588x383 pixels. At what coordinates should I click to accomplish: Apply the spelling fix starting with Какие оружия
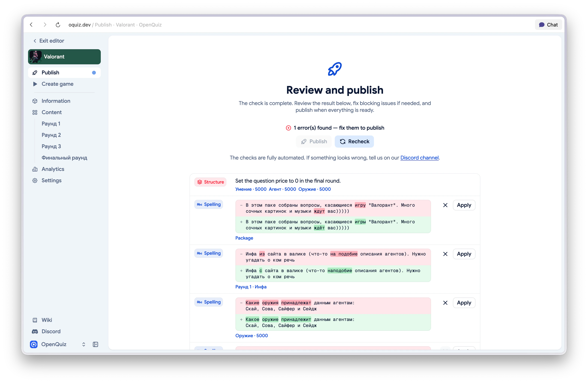[464, 303]
